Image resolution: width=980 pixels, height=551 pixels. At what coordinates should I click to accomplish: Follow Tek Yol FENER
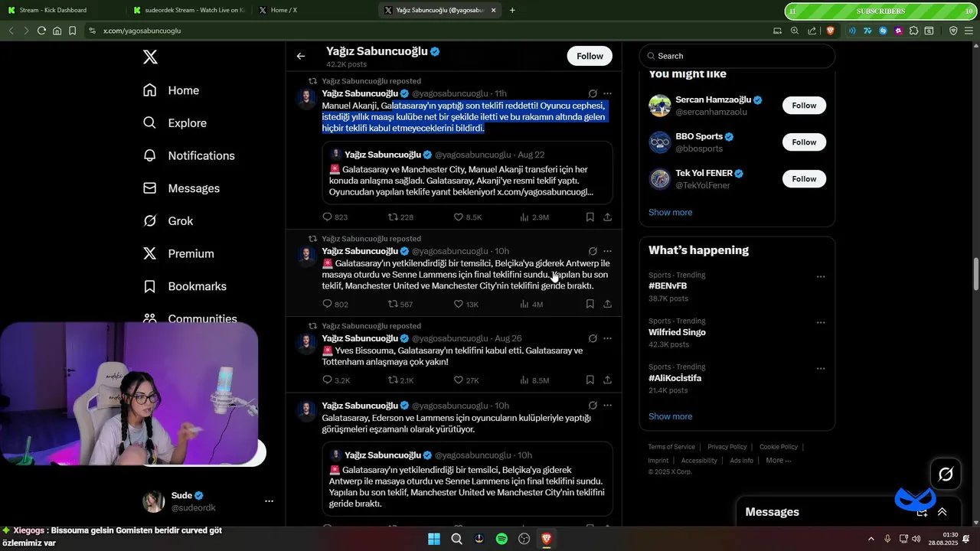coord(804,179)
